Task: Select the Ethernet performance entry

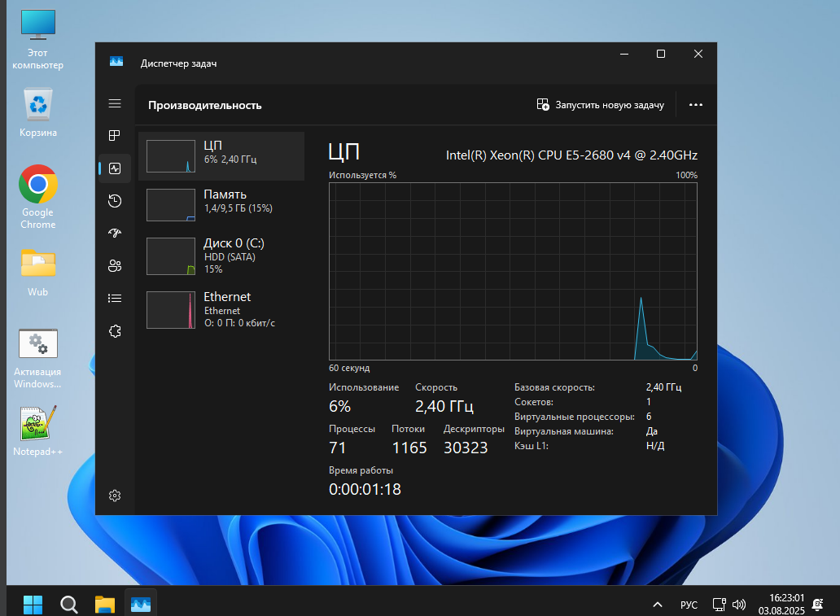Action: click(x=221, y=309)
